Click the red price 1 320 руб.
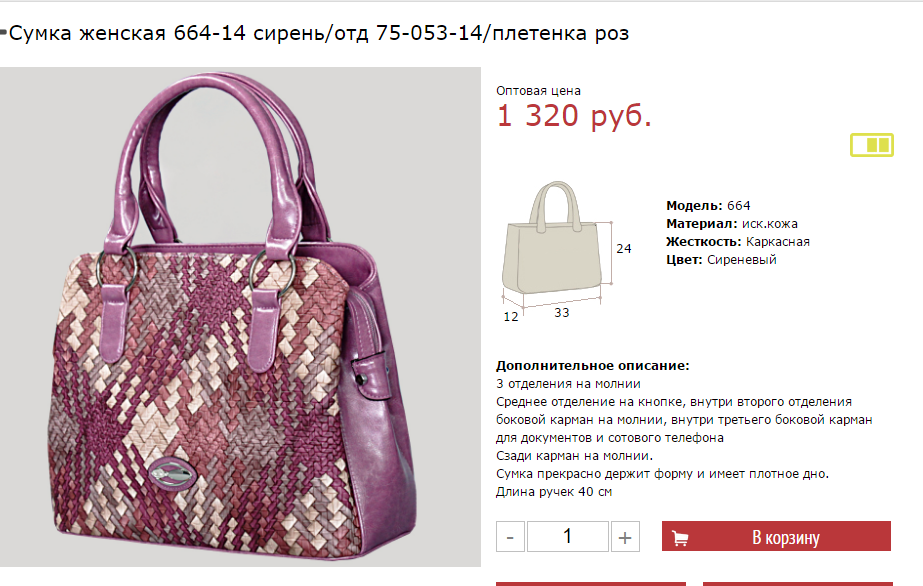 (574, 115)
